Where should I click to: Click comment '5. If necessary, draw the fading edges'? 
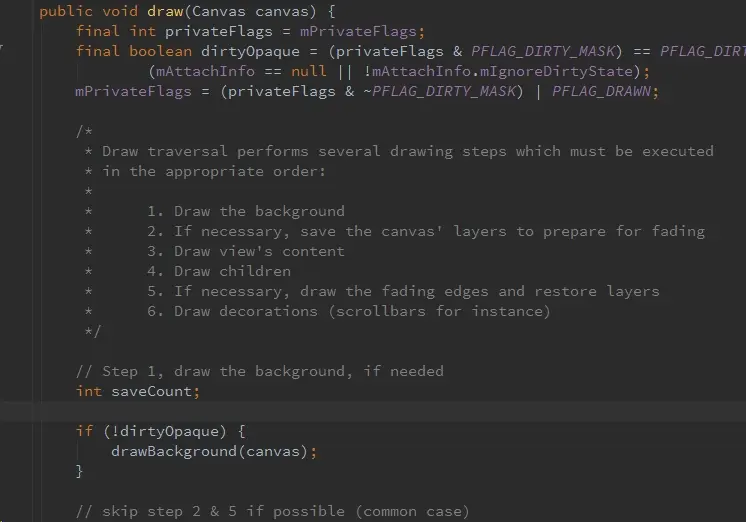[x=403, y=291]
